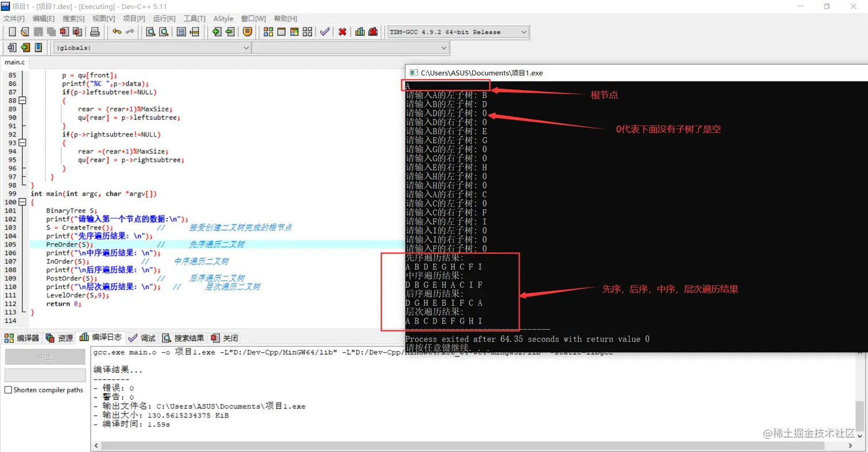Open the AStyle menu
868x452 pixels.
point(223,18)
